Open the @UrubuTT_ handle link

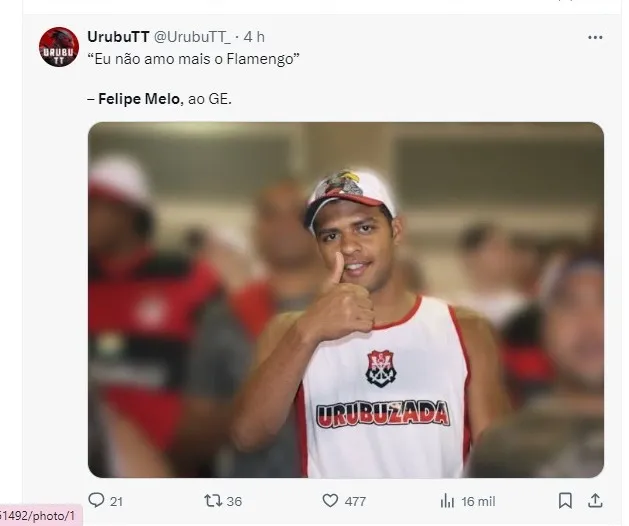(193, 37)
